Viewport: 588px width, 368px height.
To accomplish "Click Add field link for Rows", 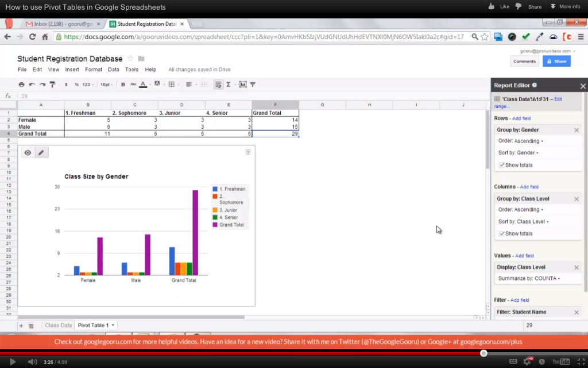I will [521, 118].
